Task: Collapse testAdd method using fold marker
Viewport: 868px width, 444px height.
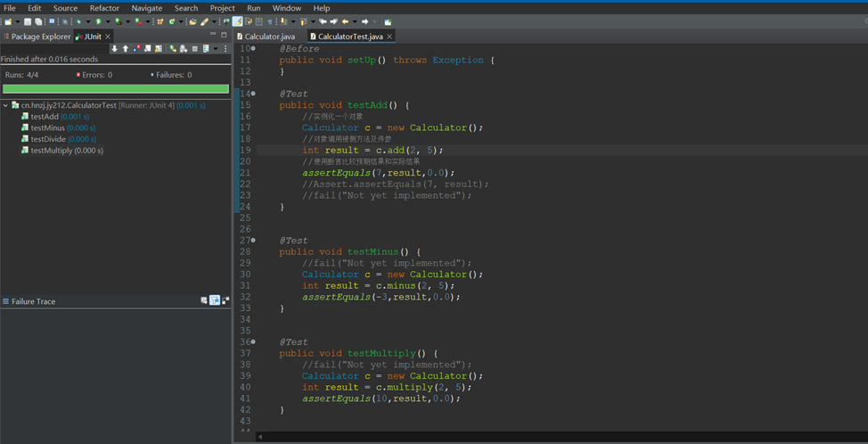Action: [254, 94]
